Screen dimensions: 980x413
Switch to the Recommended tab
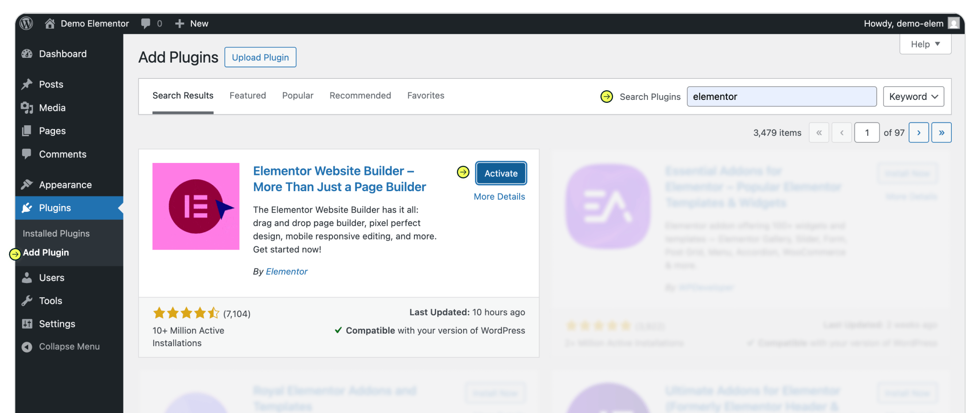360,96
